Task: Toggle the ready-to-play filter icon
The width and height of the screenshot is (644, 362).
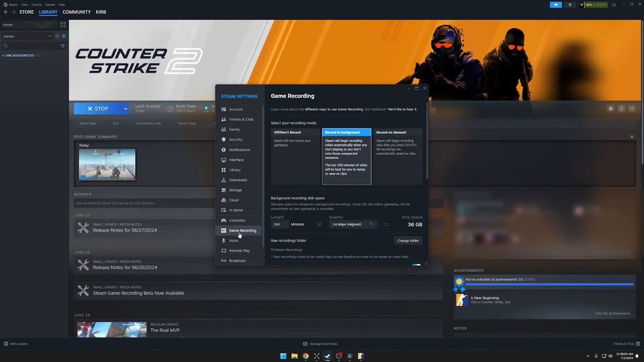Action: [64, 36]
